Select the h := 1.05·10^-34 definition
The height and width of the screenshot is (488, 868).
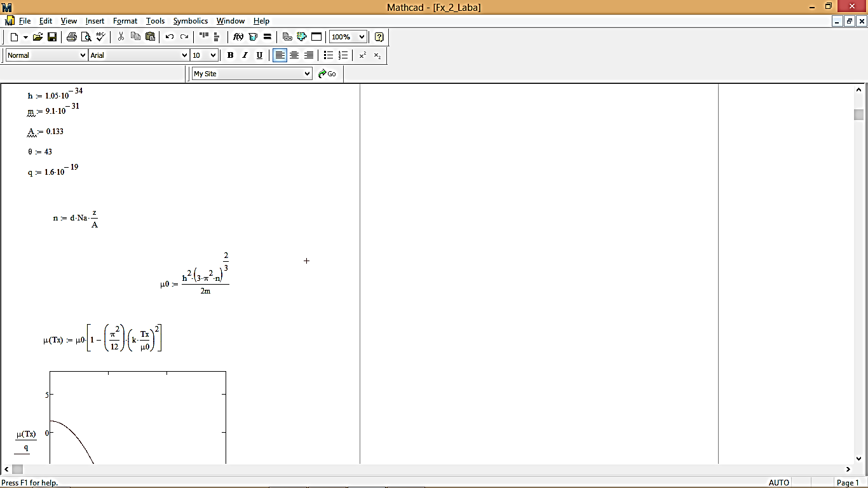point(55,93)
